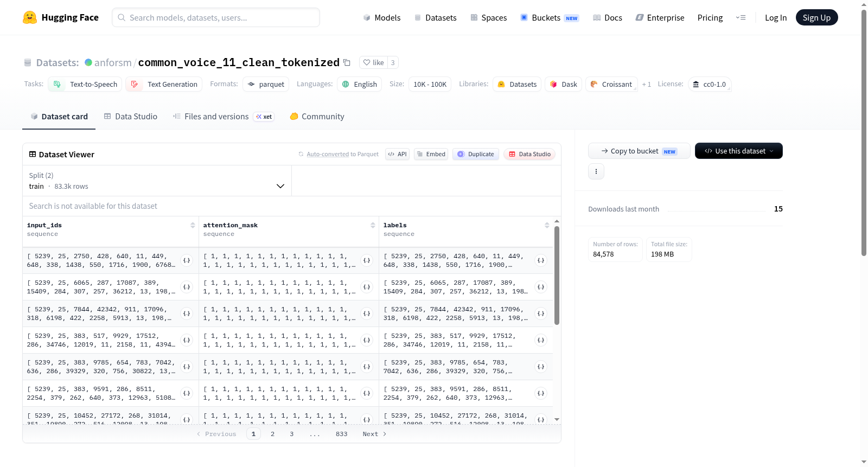Click the API button in Dataset Viewer
Image resolution: width=868 pixels, height=467 pixels.
397,154
